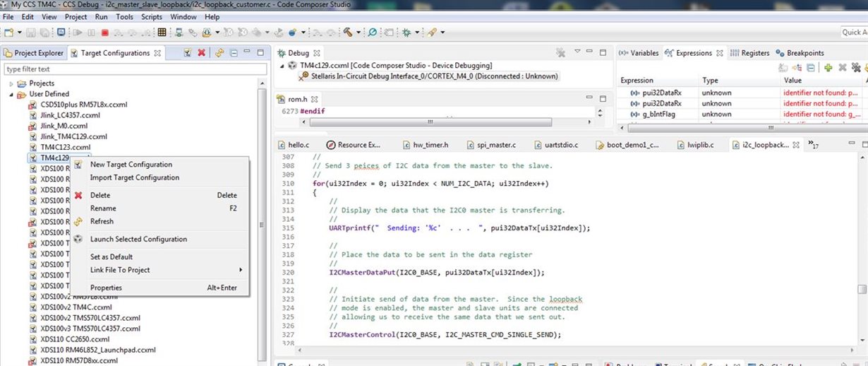This screenshot has width=868, height=366.
Task: Click red Delete icon in Target Configurations toolbar
Action: tap(201, 52)
